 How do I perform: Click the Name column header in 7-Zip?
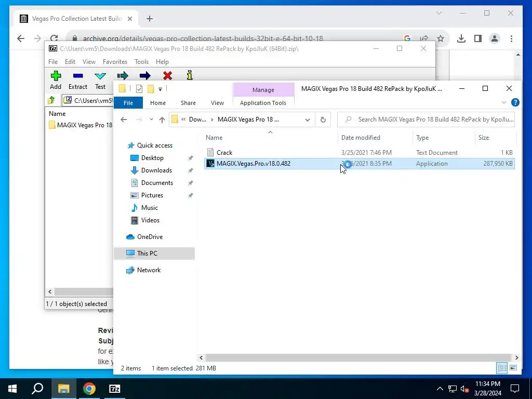(57, 114)
